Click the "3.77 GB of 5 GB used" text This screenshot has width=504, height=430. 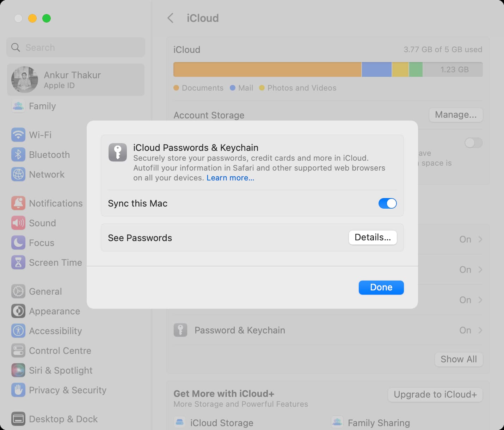click(443, 49)
